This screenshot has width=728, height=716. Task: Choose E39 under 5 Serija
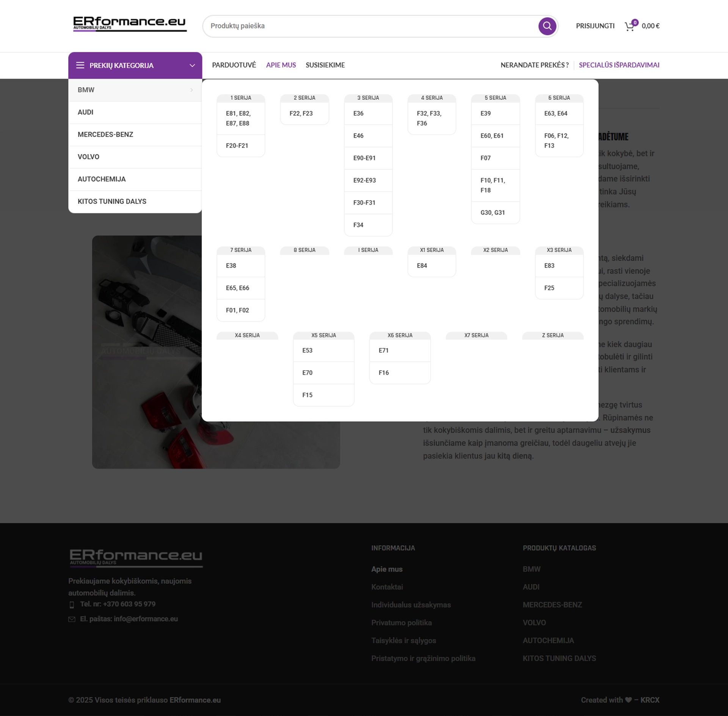(x=496, y=113)
